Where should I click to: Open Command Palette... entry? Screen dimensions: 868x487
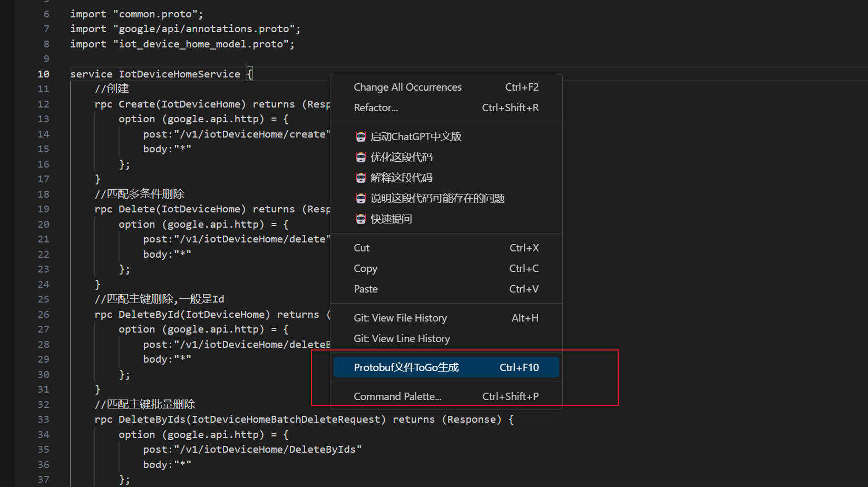tap(446, 396)
